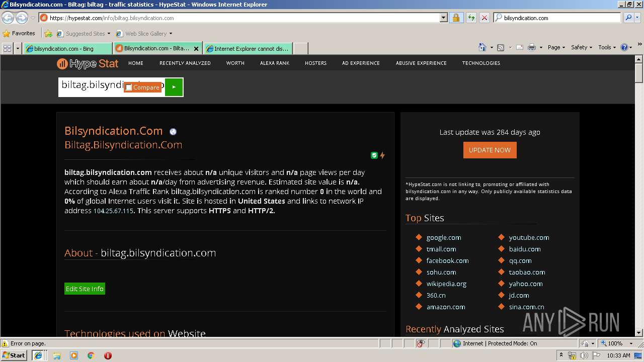Click the Windows Start button

(x=14, y=355)
